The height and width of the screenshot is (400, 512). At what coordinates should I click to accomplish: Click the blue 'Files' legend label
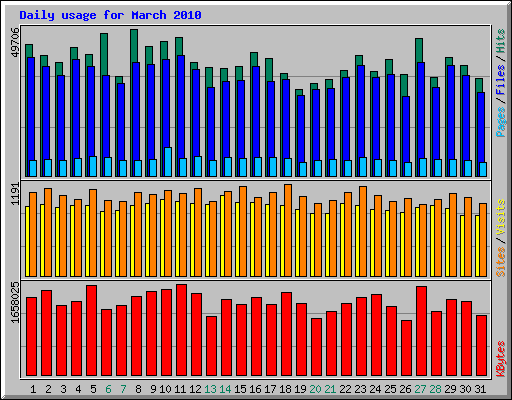[x=501, y=80]
